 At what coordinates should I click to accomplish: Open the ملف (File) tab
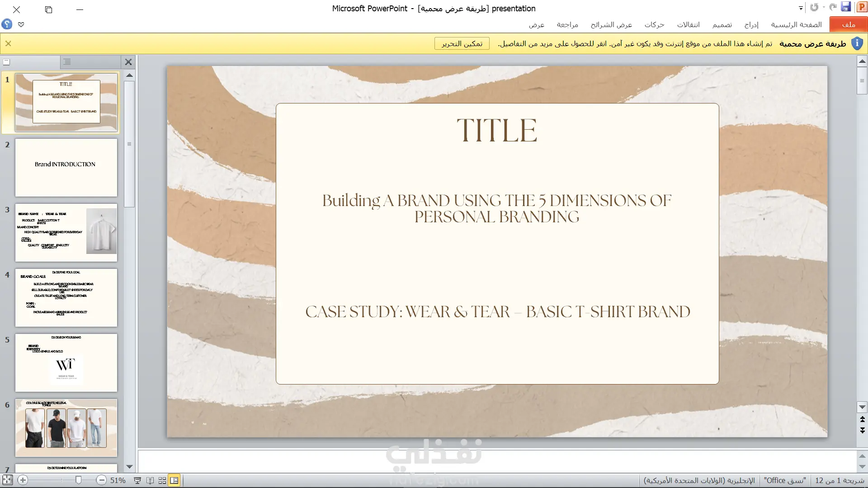(849, 24)
